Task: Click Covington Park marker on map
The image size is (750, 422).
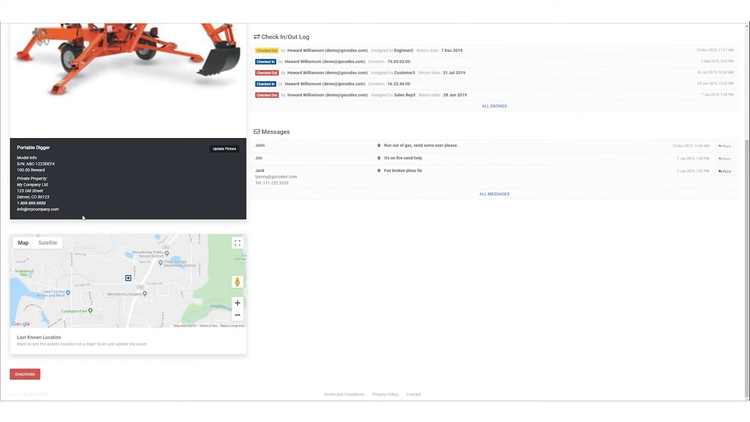Action: coord(90,311)
